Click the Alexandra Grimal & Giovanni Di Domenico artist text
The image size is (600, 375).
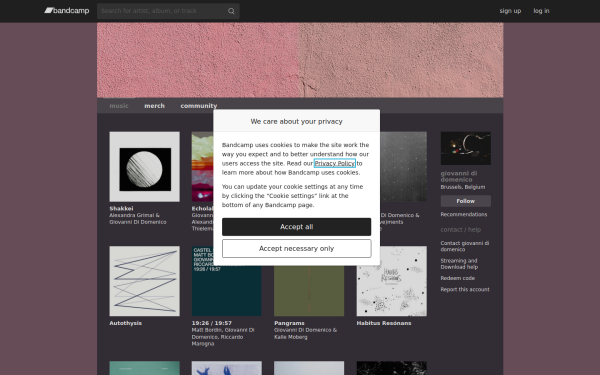click(138, 219)
